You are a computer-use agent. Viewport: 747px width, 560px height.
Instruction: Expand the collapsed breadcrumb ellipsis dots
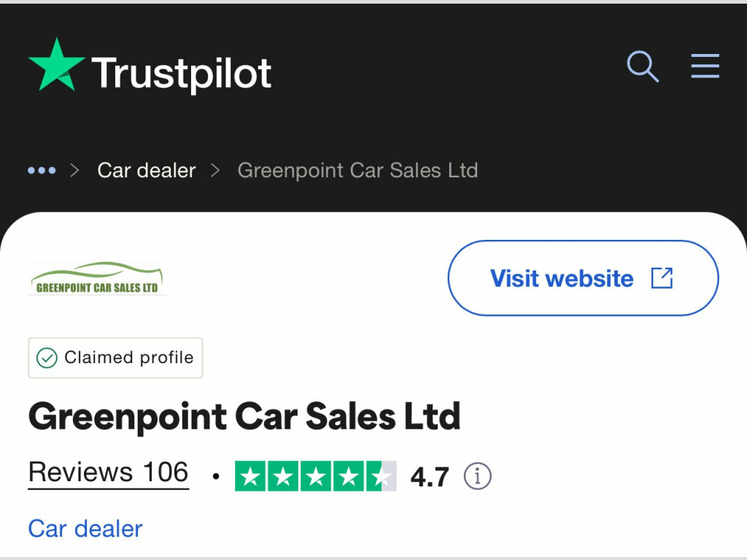point(42,171)
